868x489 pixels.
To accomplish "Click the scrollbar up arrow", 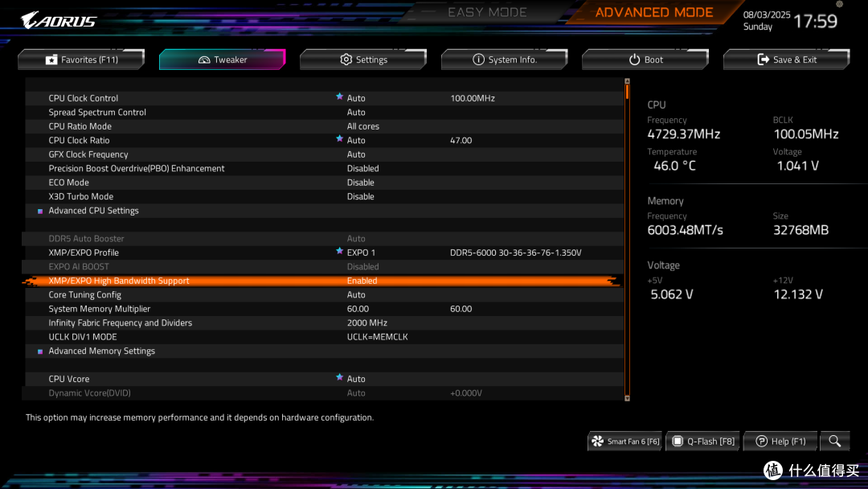I will [x=627, y=81].
